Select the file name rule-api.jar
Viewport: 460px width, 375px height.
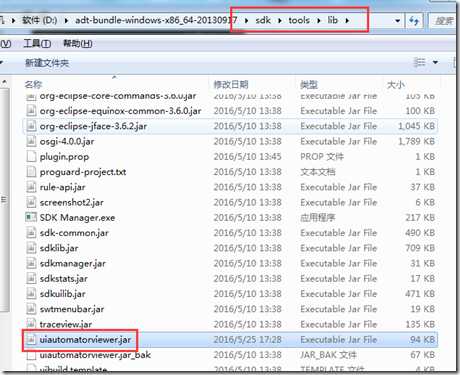pyautogui.click(x=62, y=187)
